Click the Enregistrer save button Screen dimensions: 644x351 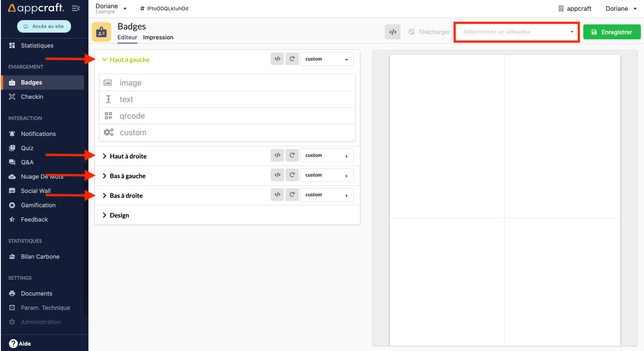[x=612, y=32]
